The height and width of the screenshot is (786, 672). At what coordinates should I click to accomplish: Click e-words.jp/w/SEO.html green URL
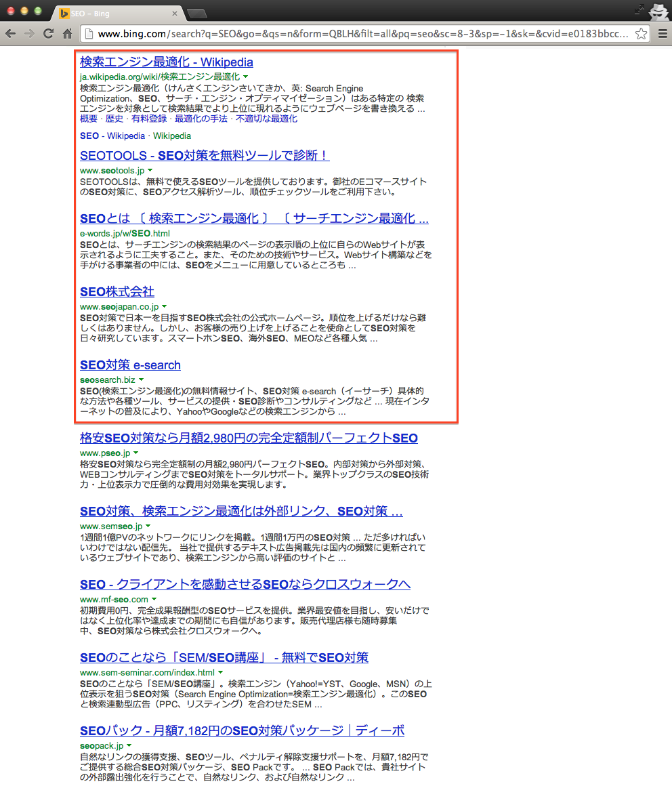[x=125, y=233]
